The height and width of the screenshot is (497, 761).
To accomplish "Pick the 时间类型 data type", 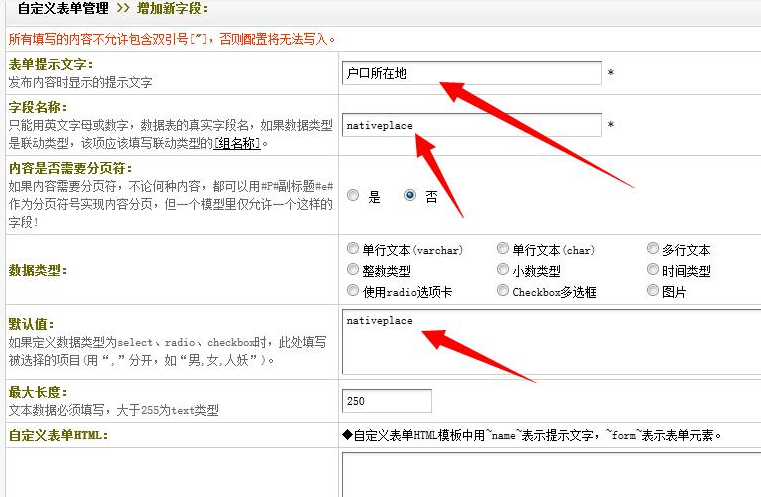I will point(653,270).
